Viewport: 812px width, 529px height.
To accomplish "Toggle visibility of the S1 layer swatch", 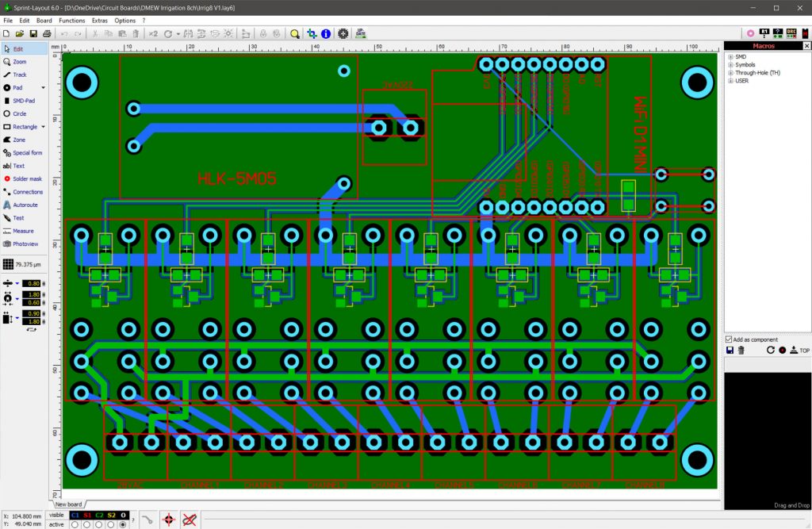I will tap(87, 515).
